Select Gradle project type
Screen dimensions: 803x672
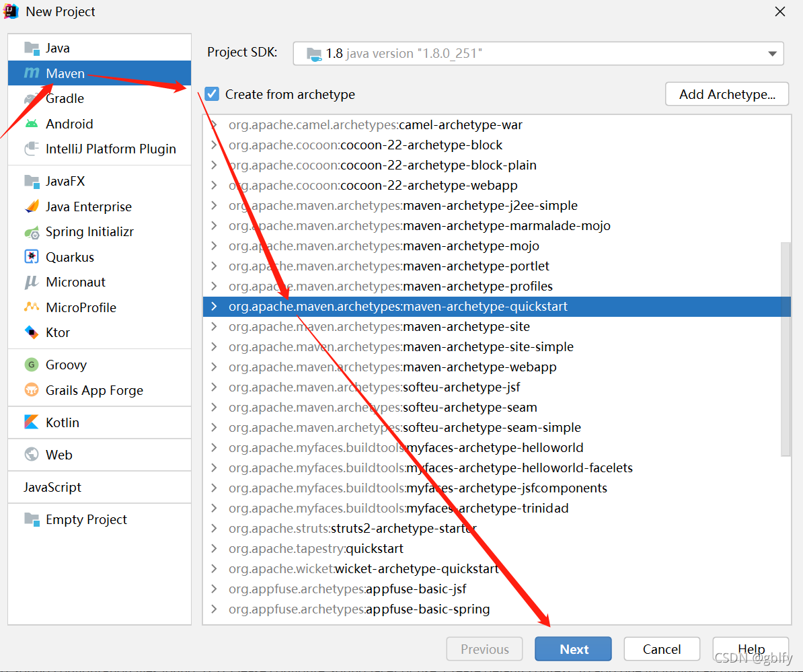[x=100, y=98]
